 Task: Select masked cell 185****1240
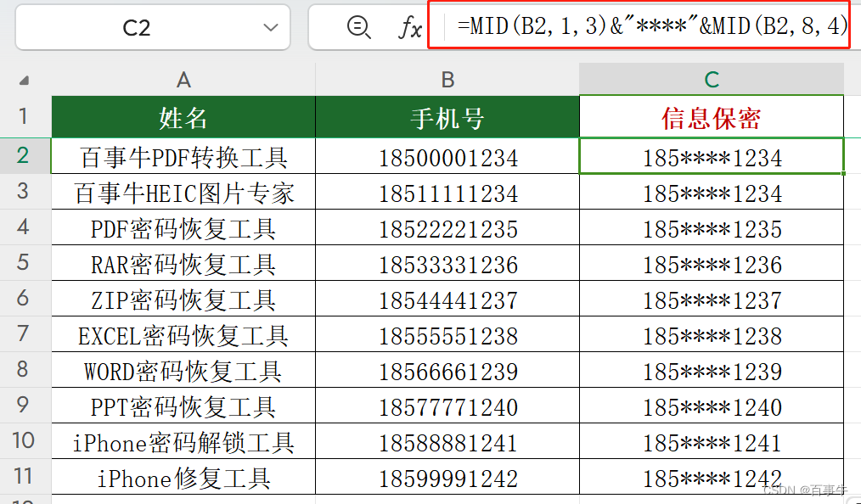pyautogui.click(x=712, y=406)
